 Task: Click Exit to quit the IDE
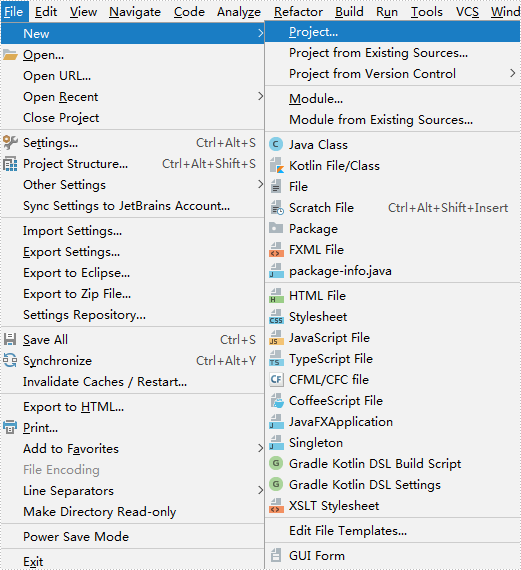tap(132, 561)
